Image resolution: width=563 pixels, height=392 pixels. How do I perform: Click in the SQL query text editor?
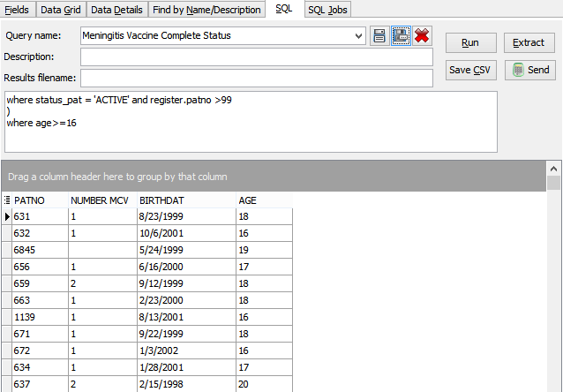tap(251, 122)
